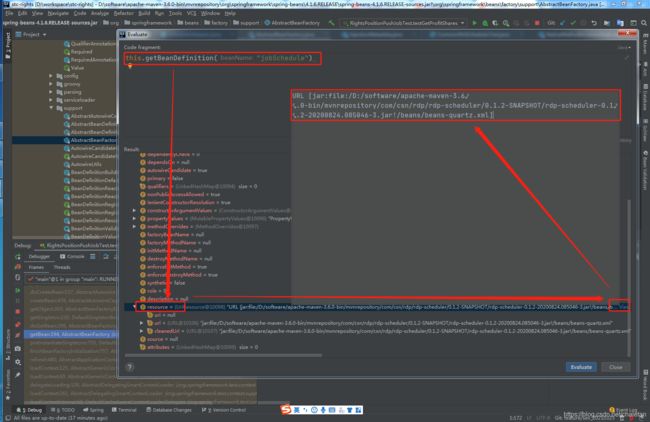Click the camera thread dump icon
The image size is (650, 422).
(x=18, y=349)
